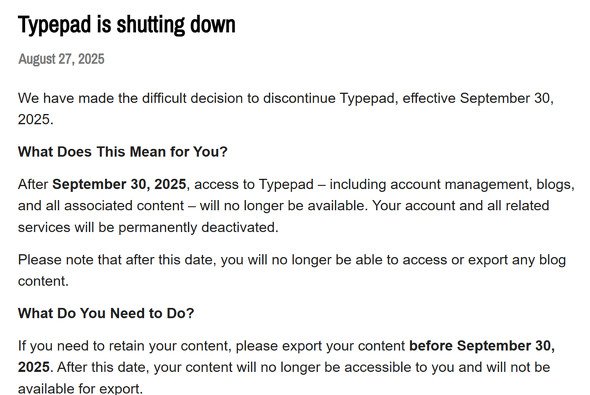Click the final line 'available for export.'

81,388
